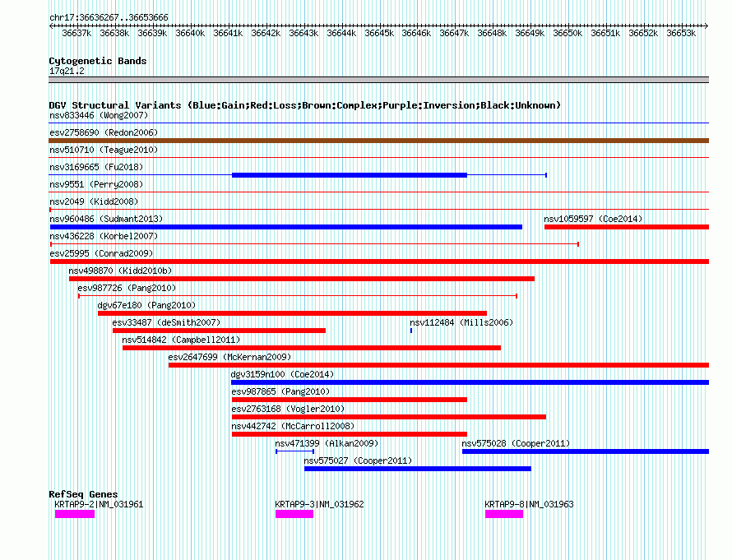The height and width of the screenshot is (560, 732).
Task: Click blue gain bar of nsv960486 (Sudmant2013)
Action: click(x=285, y=227)
